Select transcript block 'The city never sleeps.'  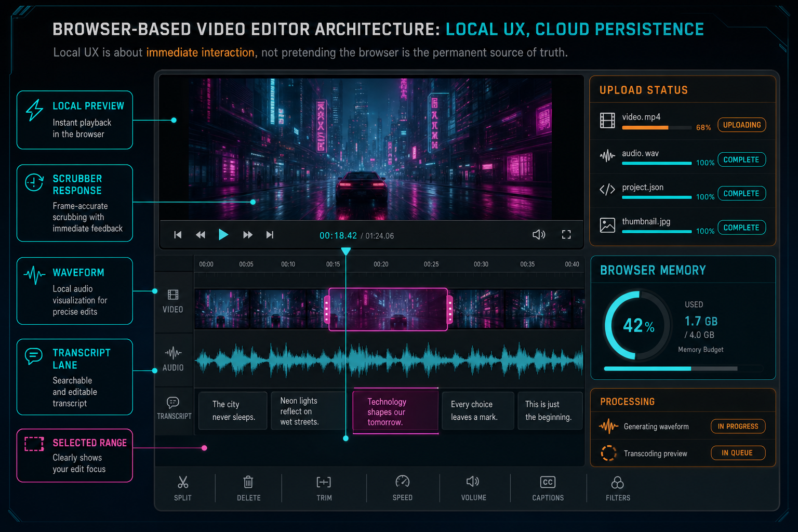pyautogui.click(x=233, y=410)
